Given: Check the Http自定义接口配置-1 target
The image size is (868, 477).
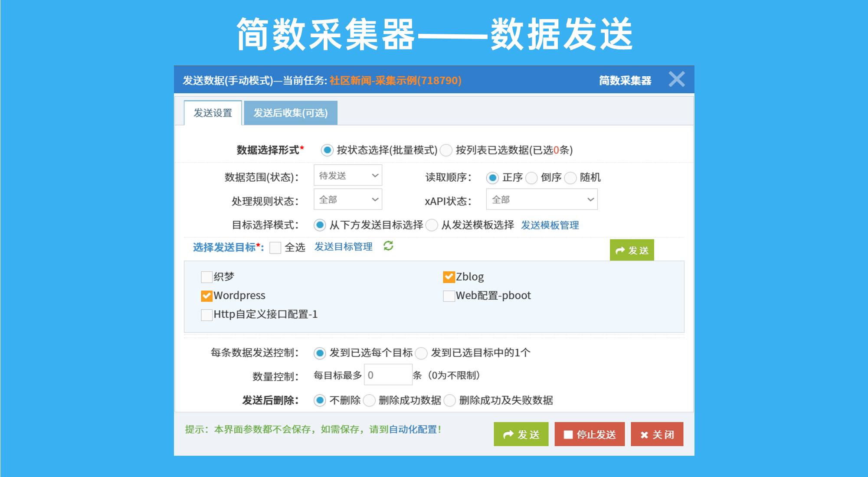Looking at the screenshot, I should (207, 314).
